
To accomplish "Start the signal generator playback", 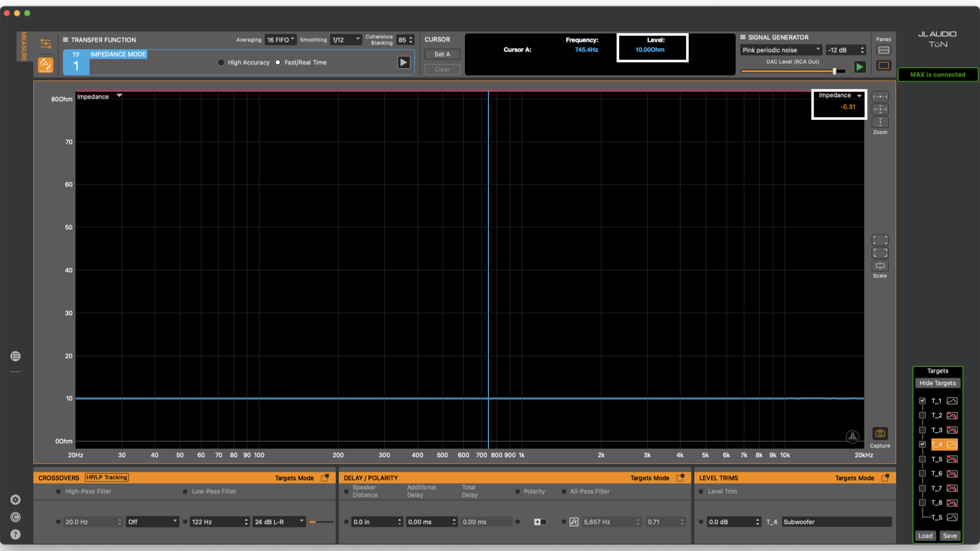I will (860, 67).
